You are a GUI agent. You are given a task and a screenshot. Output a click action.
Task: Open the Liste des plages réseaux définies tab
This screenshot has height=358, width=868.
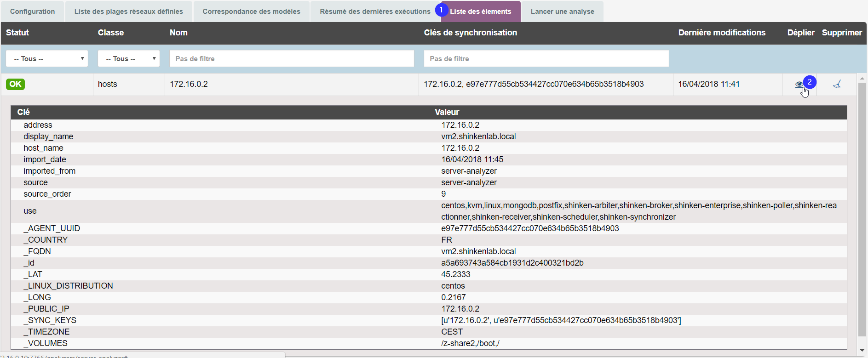pos(129,11)
